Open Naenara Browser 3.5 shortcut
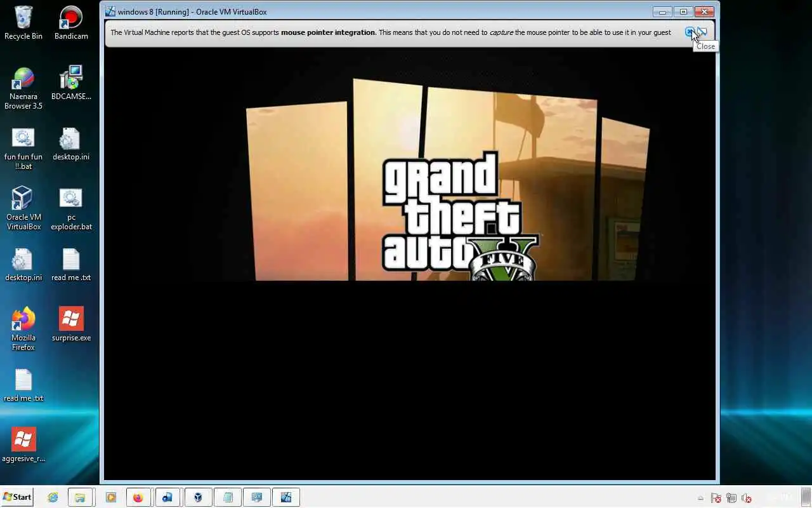Viewport: 812px width, 508px height. click(x=23, y=88)
